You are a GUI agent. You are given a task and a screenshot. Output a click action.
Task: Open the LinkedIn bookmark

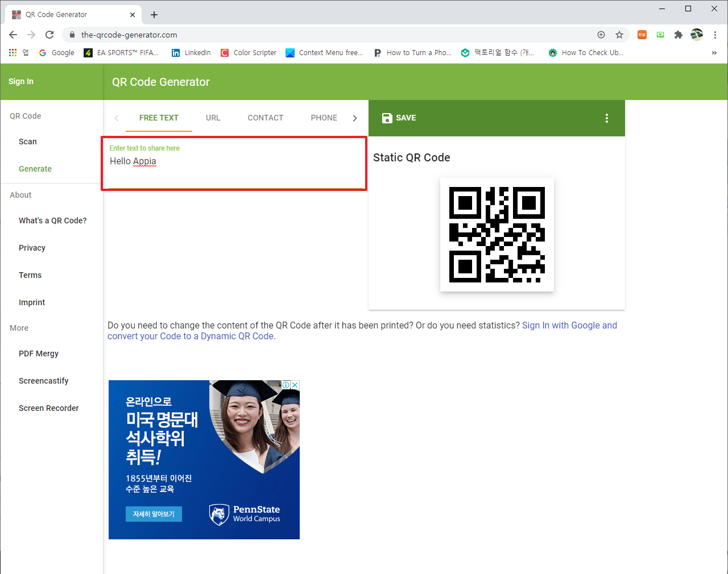click(191, 52)
